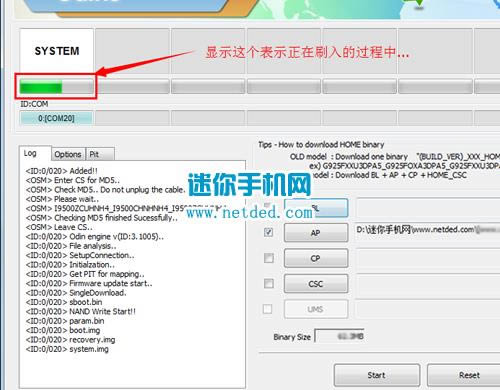The height and width of the screenshot is (390, 500).
Task: Click 'Tips - How to download HOME binary' text
Action: tap(321, 145)
